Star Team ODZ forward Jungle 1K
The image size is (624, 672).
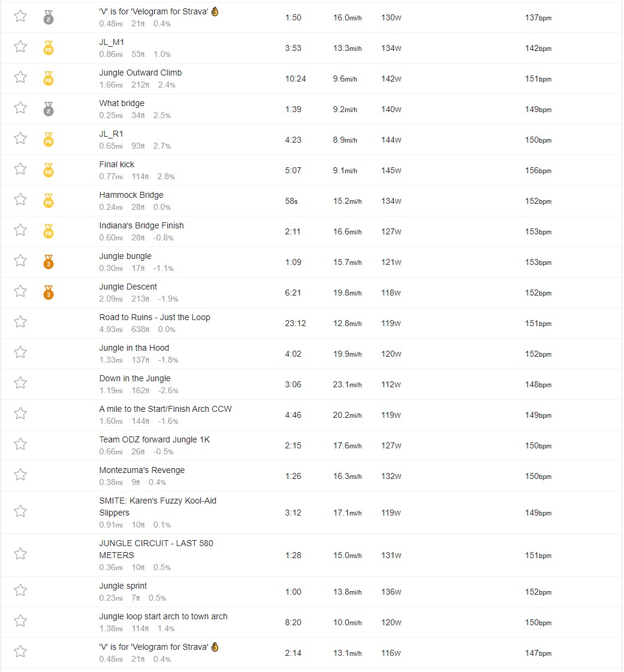20,444
